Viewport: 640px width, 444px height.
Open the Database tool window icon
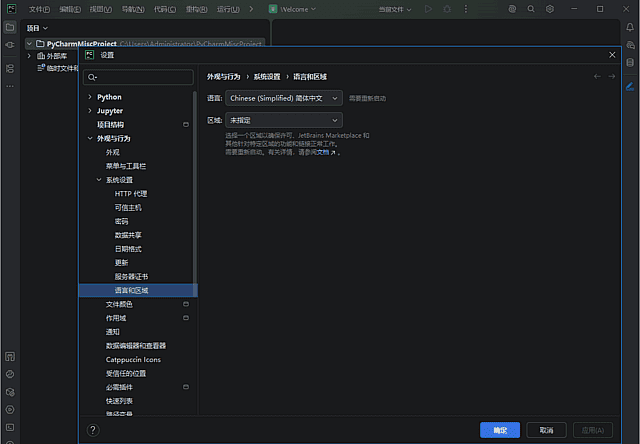tap(630, 62)
